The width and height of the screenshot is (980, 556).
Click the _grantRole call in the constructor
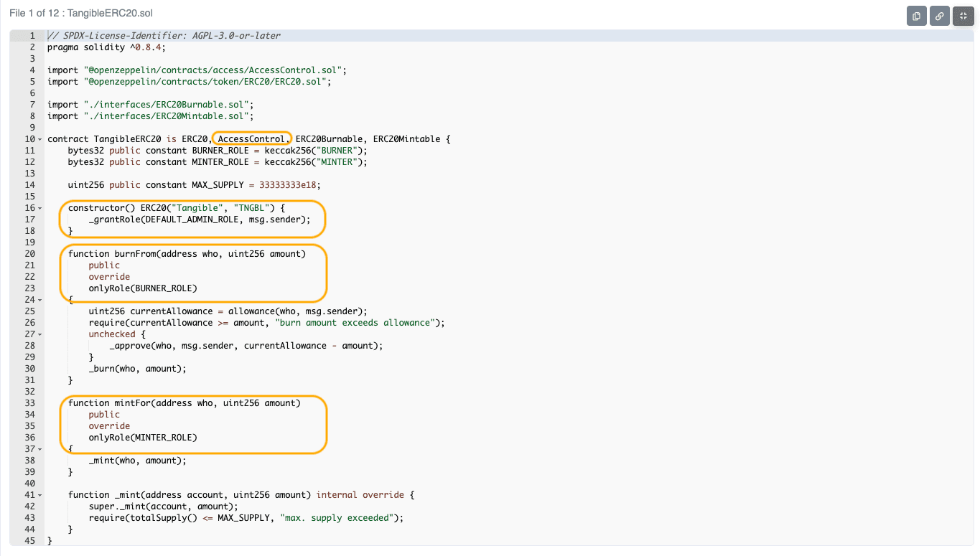tap(115, 220)
